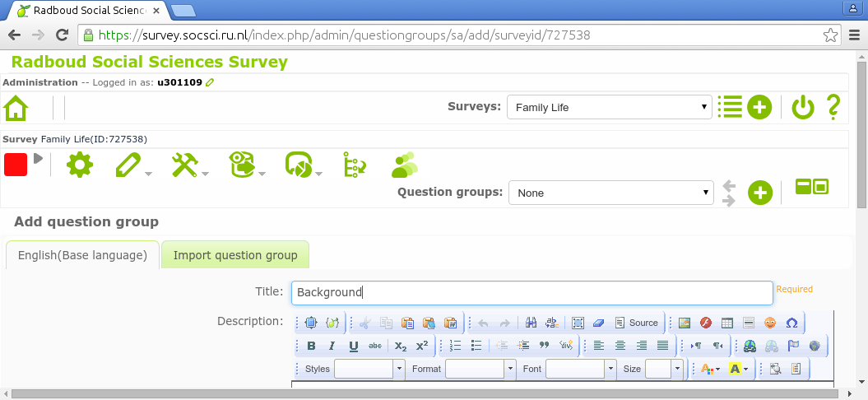Toggle italic formatting in description editor

[x=332, y=346]
